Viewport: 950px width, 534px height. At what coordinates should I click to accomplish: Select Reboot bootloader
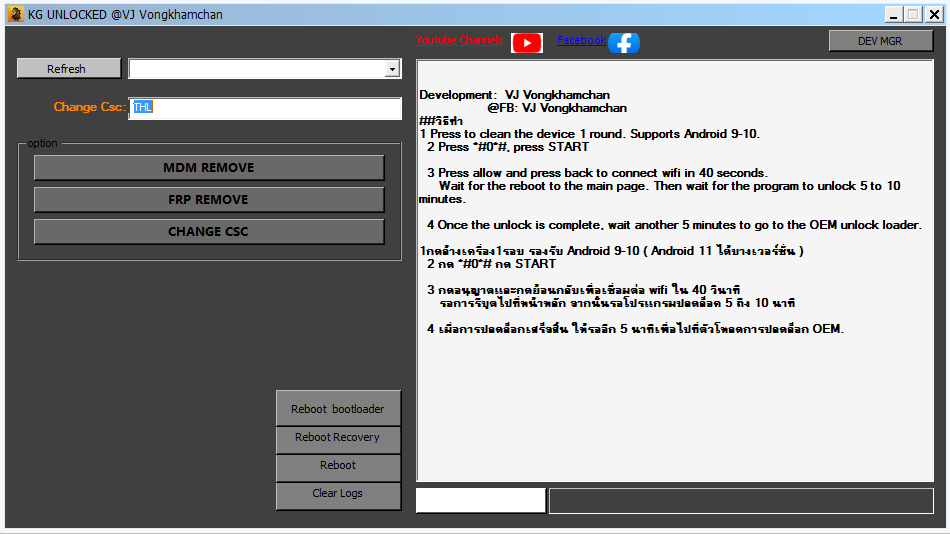tap(338, 409)
